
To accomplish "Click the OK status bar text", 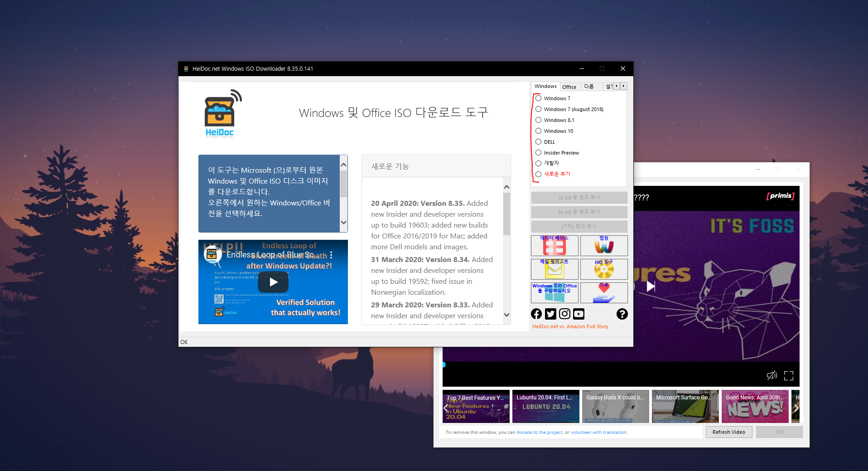I will coord(184,342).
